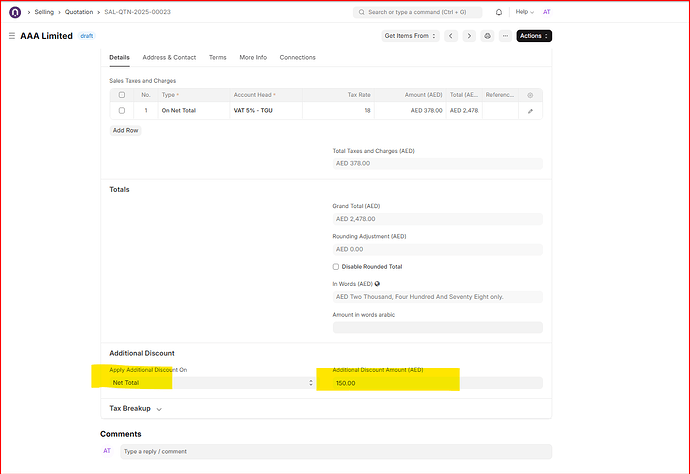Open the Get Items From dropdown

[410, 36]
